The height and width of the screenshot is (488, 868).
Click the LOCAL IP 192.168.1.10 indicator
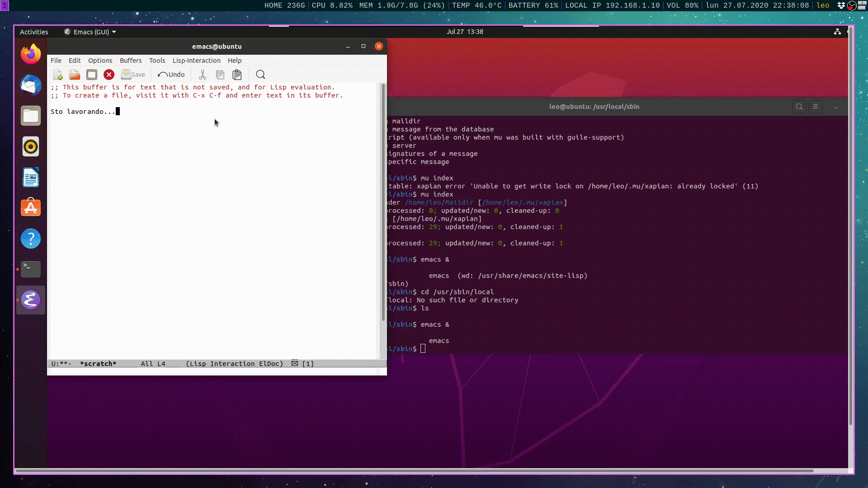pyautogui.click(x=612, y=5)
